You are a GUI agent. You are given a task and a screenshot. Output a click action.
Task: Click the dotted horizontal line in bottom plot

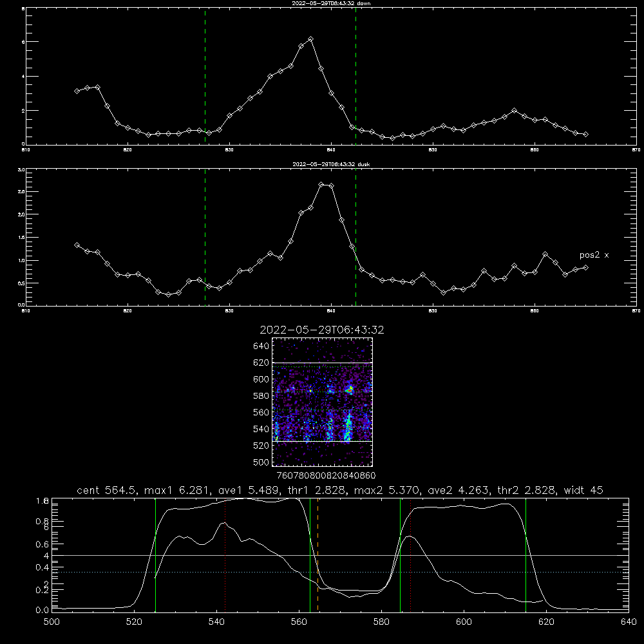[340, 572]
